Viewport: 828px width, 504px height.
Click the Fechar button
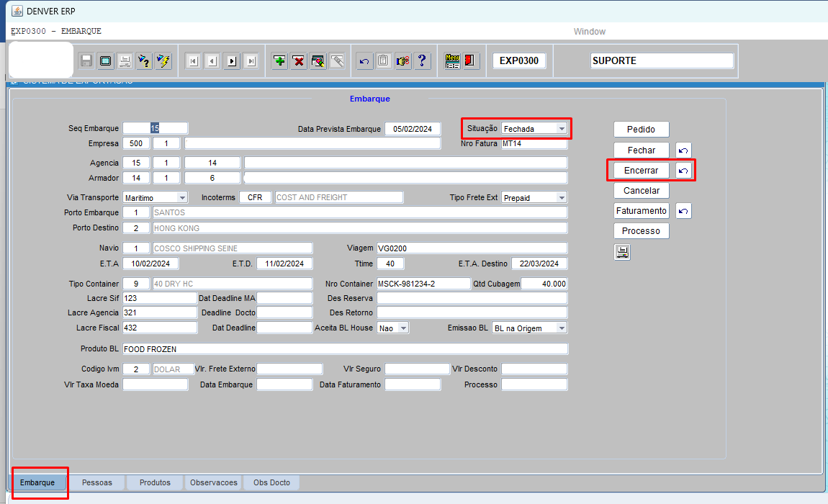tap(641, 150)
